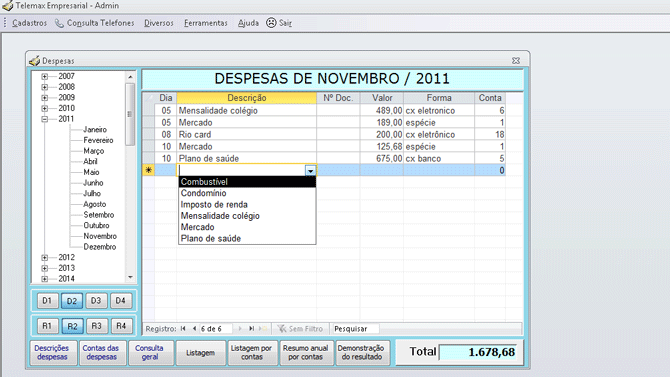Open Consulta geral
Image resolution: width=670 pixels, height=377 pixels.
(x=150, y=353)
